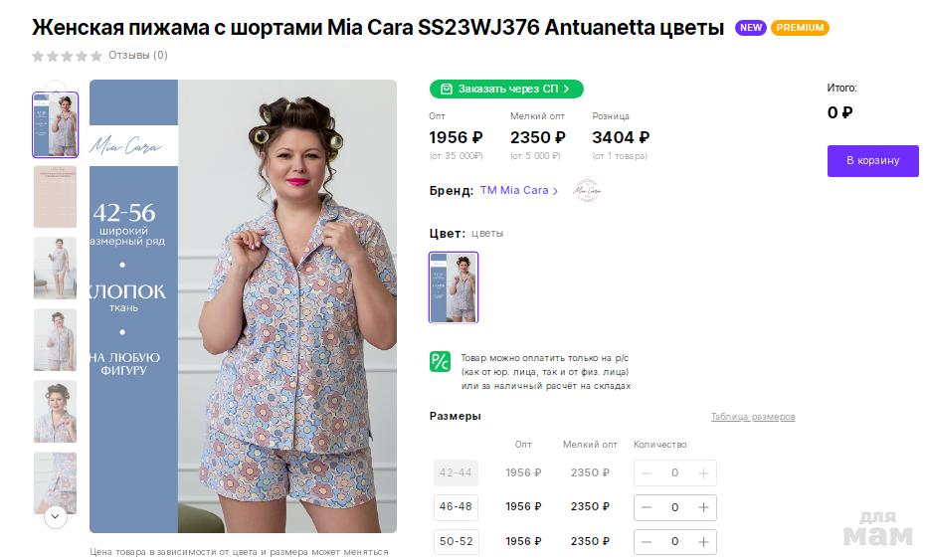The height and width of the screenshot is (560, 928).
Task: Increase quantity for size 50-52
Action: click(x=703, y=542)
